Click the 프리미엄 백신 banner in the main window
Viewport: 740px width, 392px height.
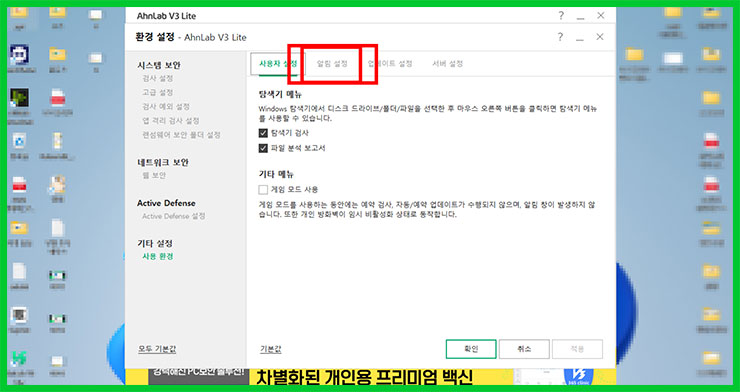370,376
